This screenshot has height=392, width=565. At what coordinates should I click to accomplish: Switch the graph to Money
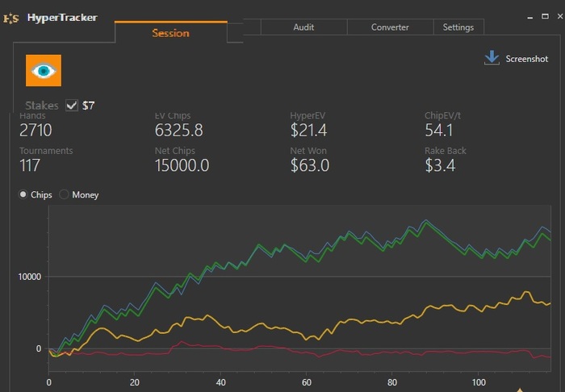65,194
